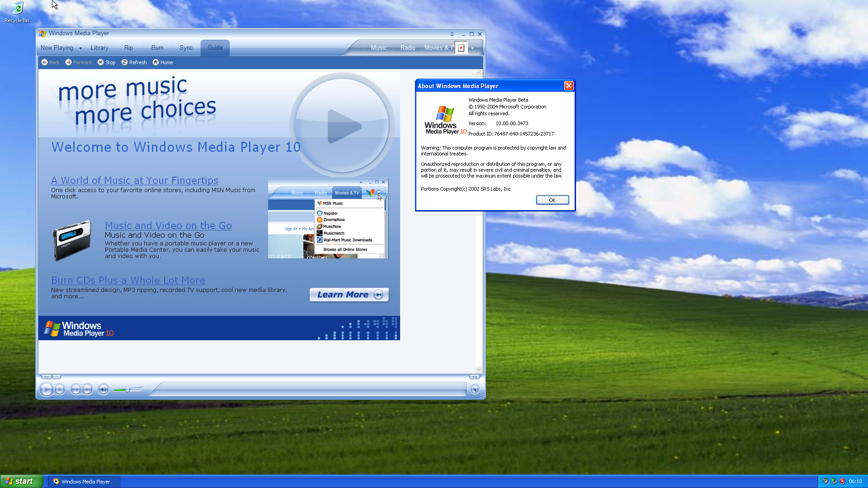
Task: Open the Radio tab
Action: point(408,47)
